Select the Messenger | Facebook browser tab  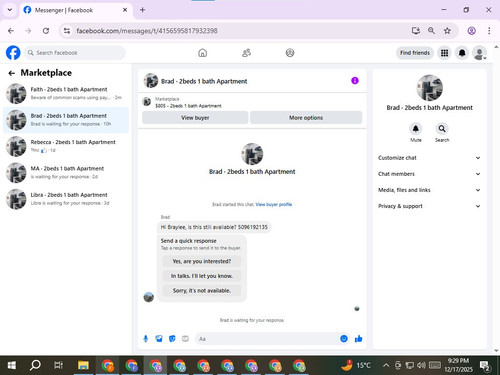[x=76, y=10]
